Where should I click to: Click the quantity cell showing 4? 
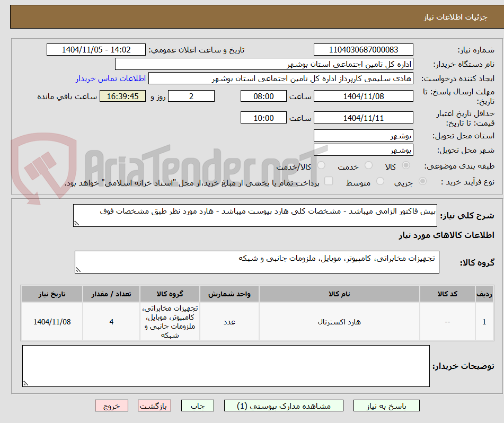tap(111, 321)
